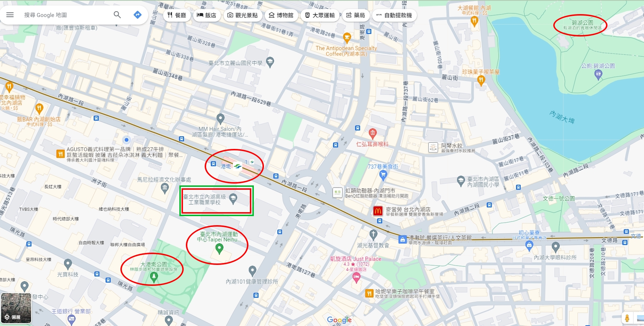Image resolution: width=644 pixels, height=326 pixels.
Task: Switch to satellite via 圖層 thumbnail
Action: 16,308
